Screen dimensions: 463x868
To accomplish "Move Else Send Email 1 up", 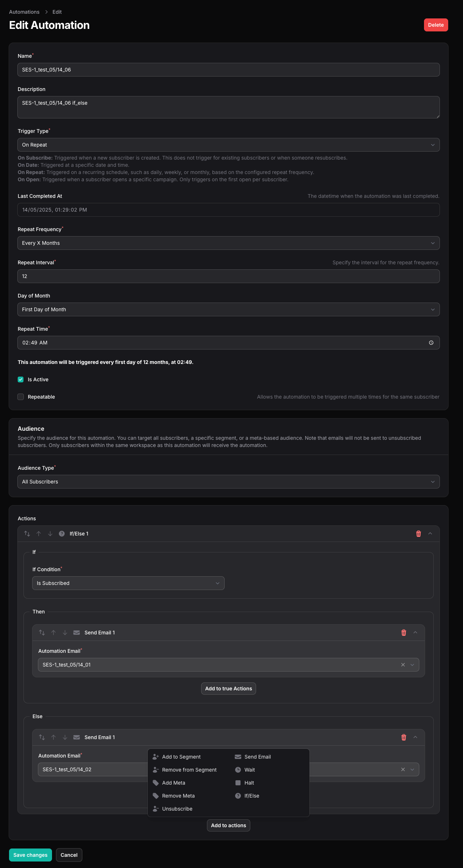I will pos(53,737).
